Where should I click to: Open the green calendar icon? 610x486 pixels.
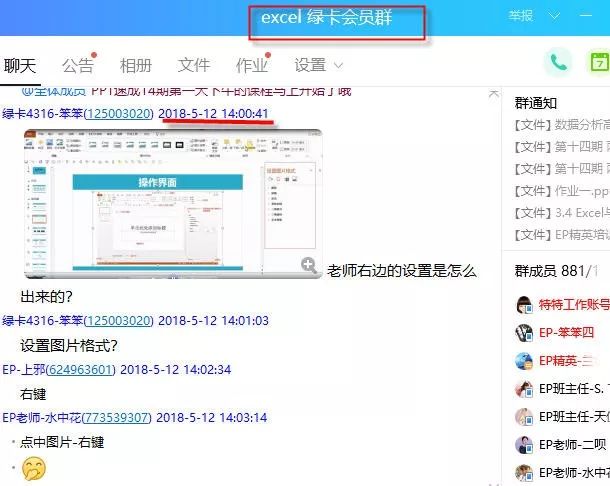click(599, 62)
